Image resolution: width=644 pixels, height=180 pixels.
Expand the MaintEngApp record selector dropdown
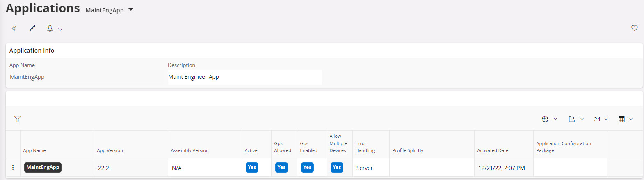click(131, 10)
